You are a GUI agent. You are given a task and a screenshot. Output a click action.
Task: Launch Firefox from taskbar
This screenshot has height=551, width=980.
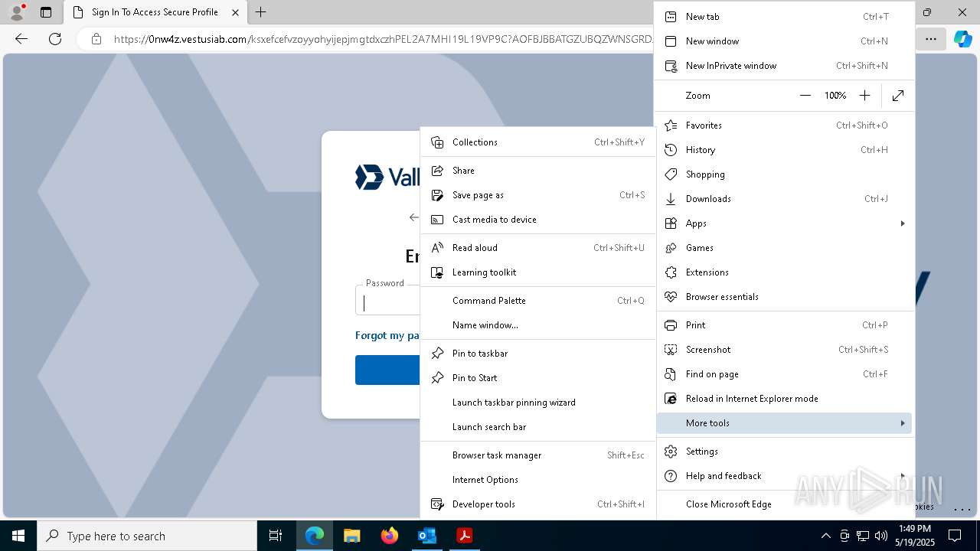(x=389, y=536)
